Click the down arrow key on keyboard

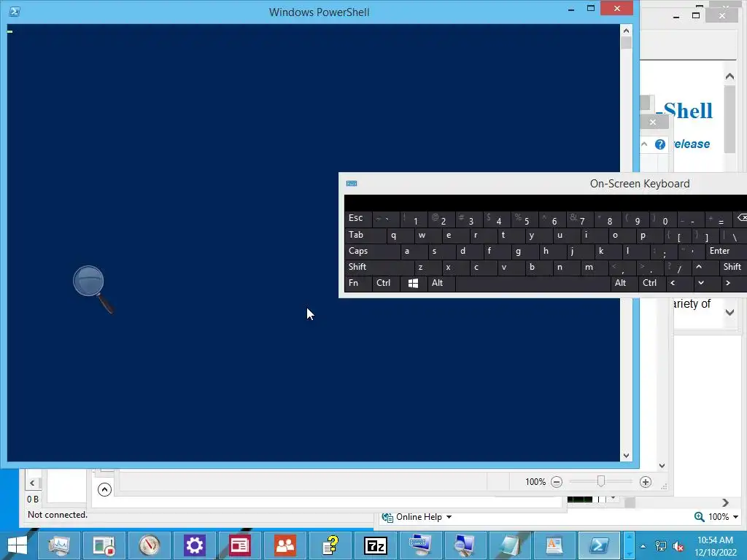tap(701, 284)
